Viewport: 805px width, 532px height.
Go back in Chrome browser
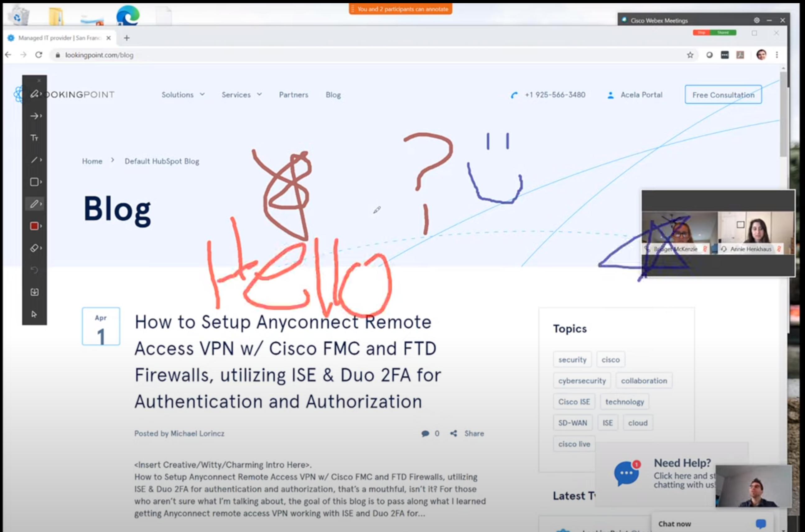pos(8,55)
